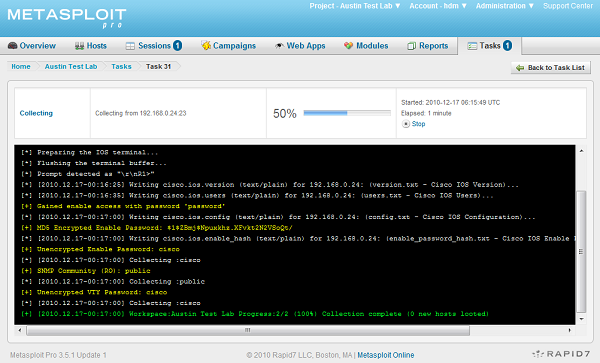Go to Home breadcrumb
Viewport: 600px width, 363px height.
coord(21,67)
